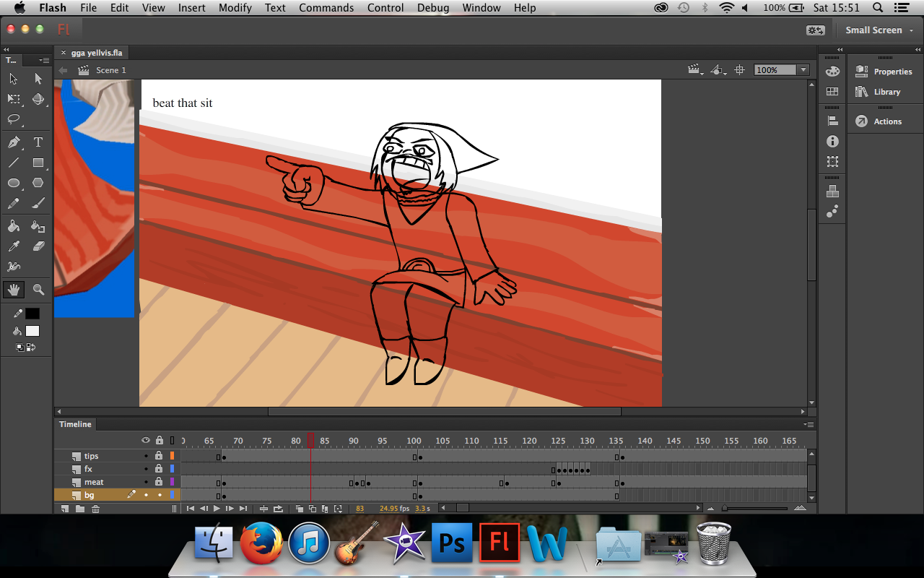This screenshot has width=924, height=578.
Task: Select the Oval tool
Action: [x=14, y=183]
